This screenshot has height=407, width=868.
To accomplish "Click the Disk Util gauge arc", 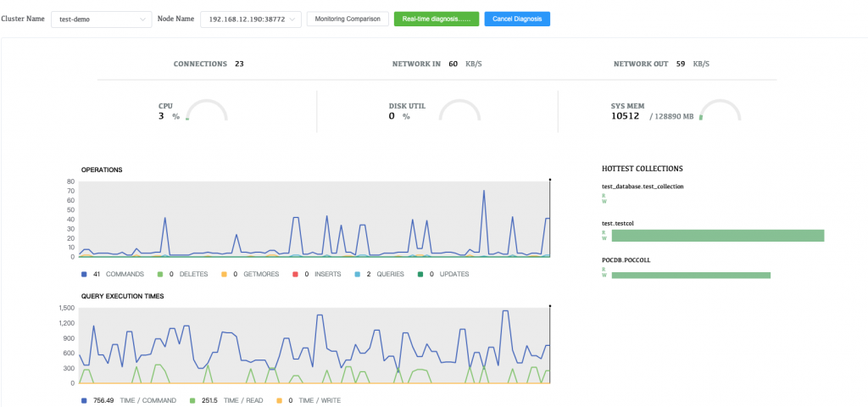I will pyautogui.click(x=460, y=110).
